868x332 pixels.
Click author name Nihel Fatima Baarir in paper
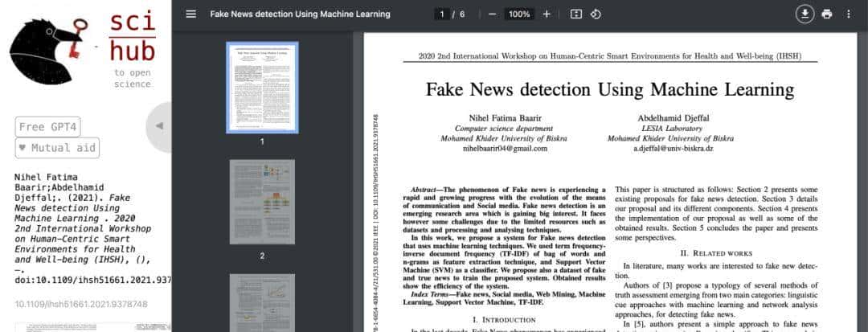[x=504, y=118]
